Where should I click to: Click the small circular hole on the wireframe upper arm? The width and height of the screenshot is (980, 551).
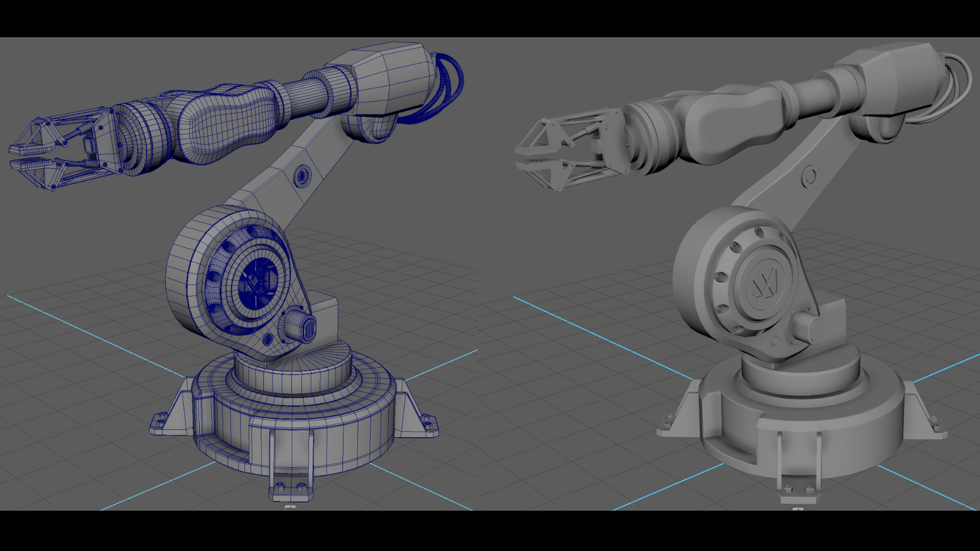[x=303, y=175]
